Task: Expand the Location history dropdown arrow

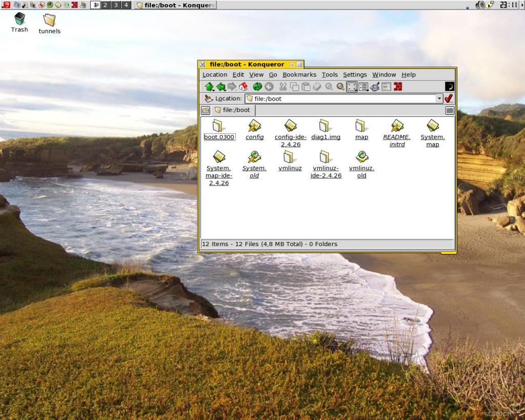Action: pos(439,98)
